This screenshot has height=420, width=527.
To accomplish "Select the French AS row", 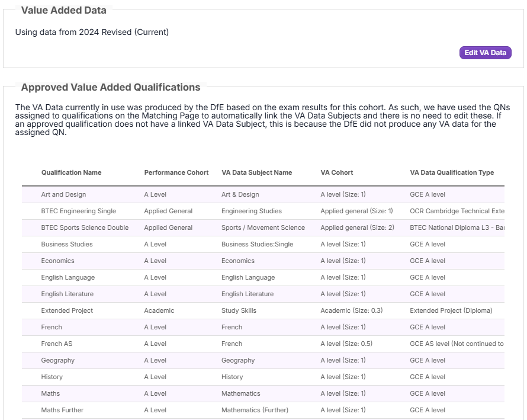I will [263, 344].
